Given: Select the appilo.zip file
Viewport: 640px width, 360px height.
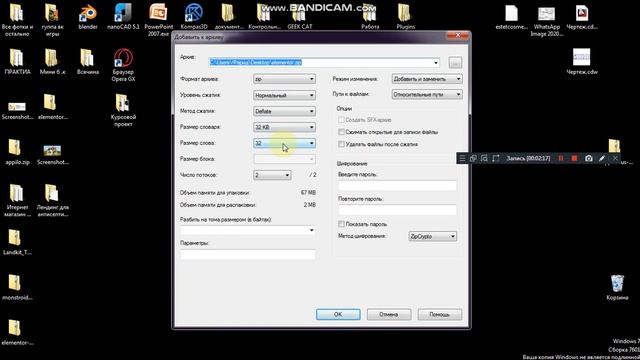Looking at the screenshot, I should 17,152.
